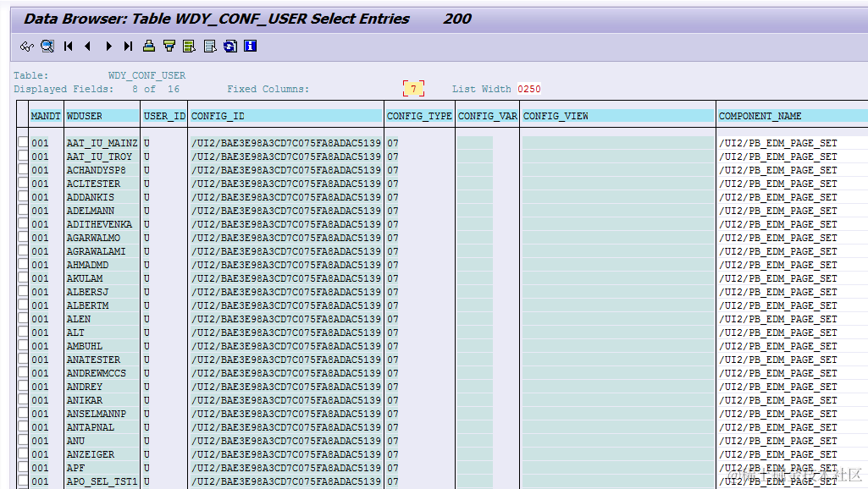The width and height of the screenshot is (868, 489).
Task: Click the CONFIG_TYPE column header
Action: [x=420, y=116]
